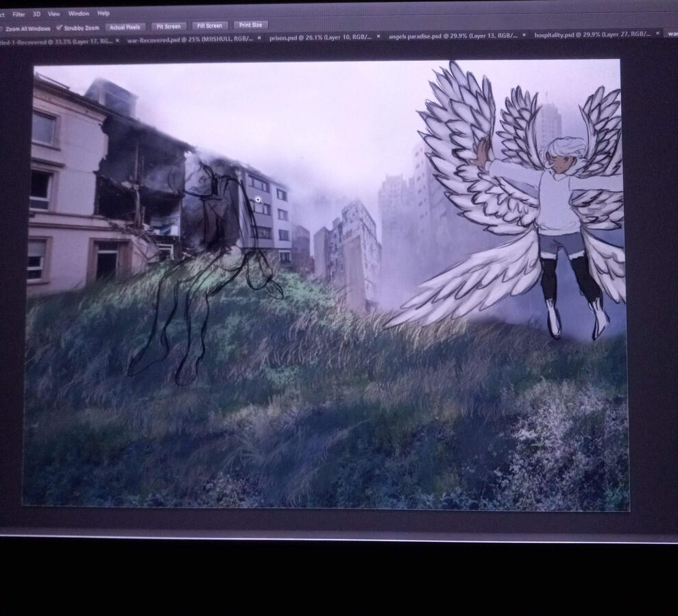This screenshot has width=678, height=616.
Task: Switch to the prison.psd tab
Action: [x=319, y=37]
